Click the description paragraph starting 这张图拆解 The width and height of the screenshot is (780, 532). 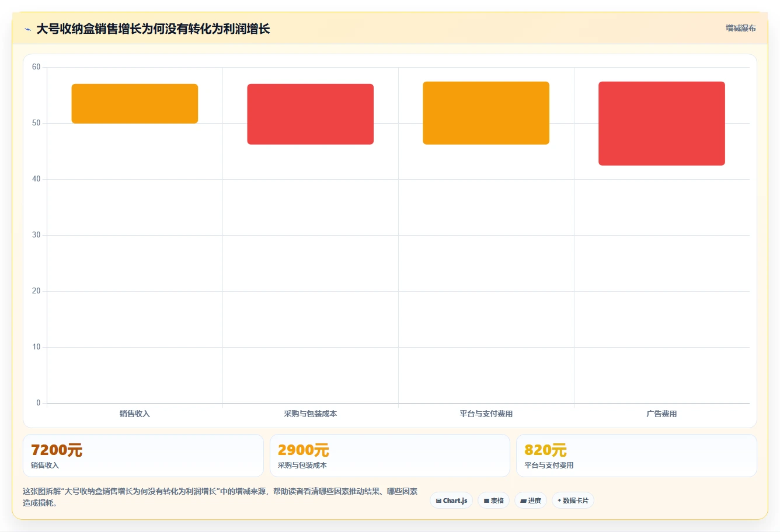220,497
